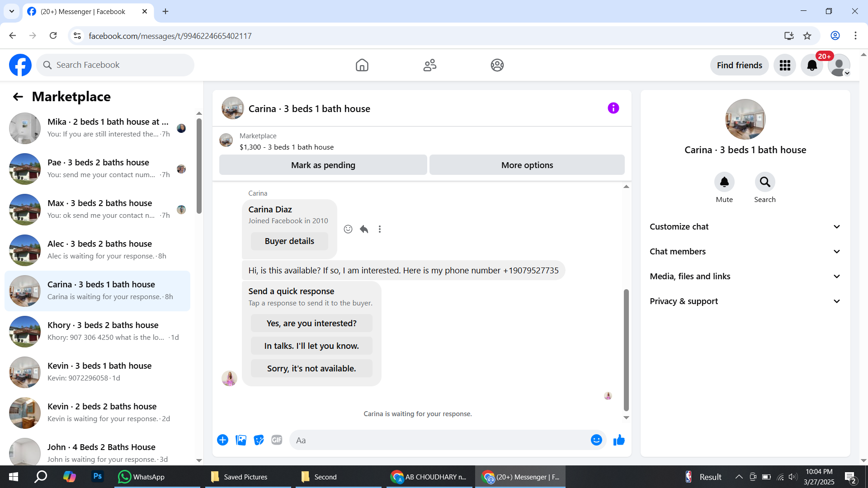Expand the Privacy & support section

click(x=745, y=301)
